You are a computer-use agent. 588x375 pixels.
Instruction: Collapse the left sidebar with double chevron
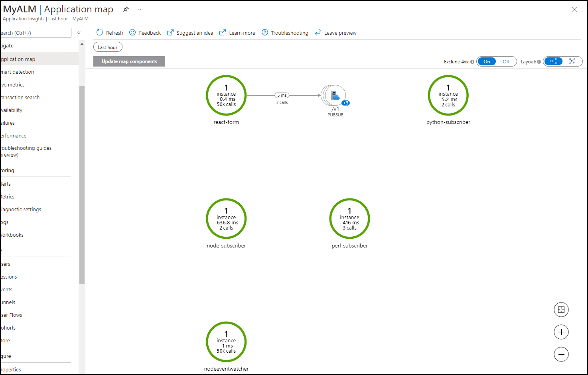click(79, 33)
